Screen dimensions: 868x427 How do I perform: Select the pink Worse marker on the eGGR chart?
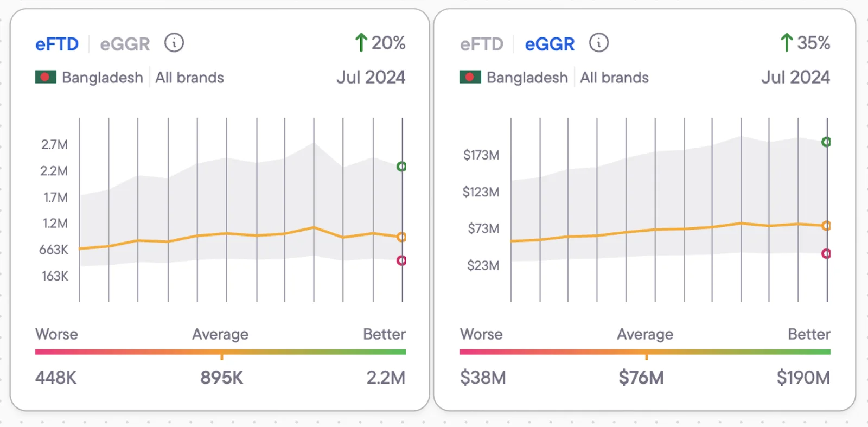pyautogui.click(x=826, y=253)
